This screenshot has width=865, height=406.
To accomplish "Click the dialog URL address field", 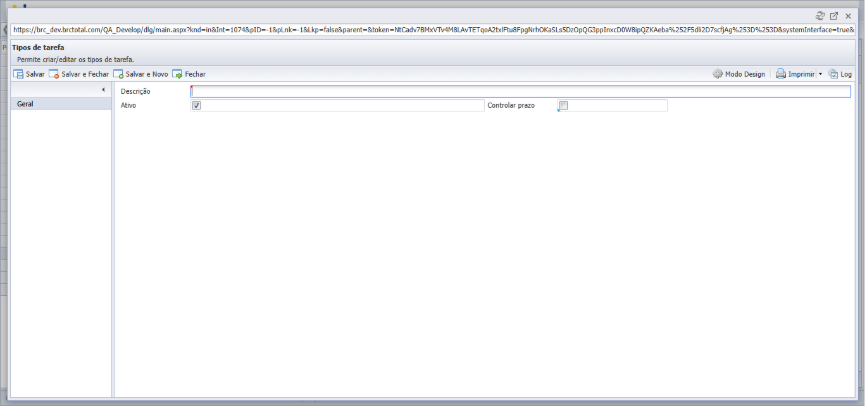I will click(x=433, y=30).
